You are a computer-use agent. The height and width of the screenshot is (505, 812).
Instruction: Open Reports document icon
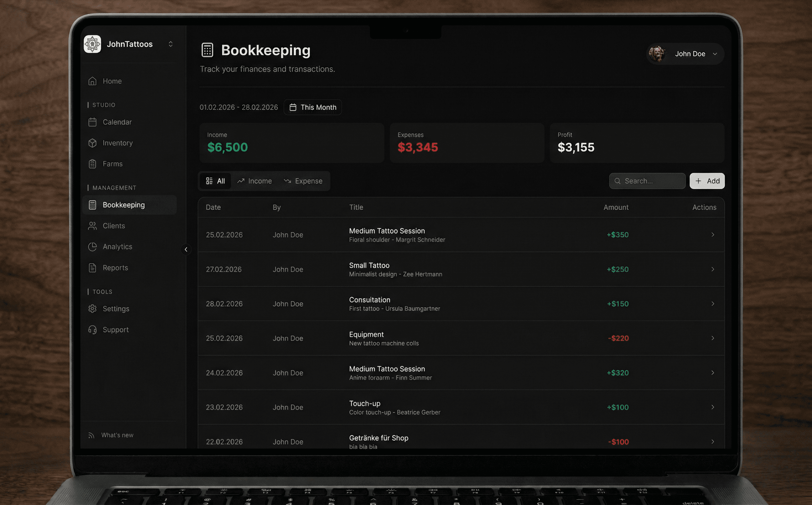93,268
